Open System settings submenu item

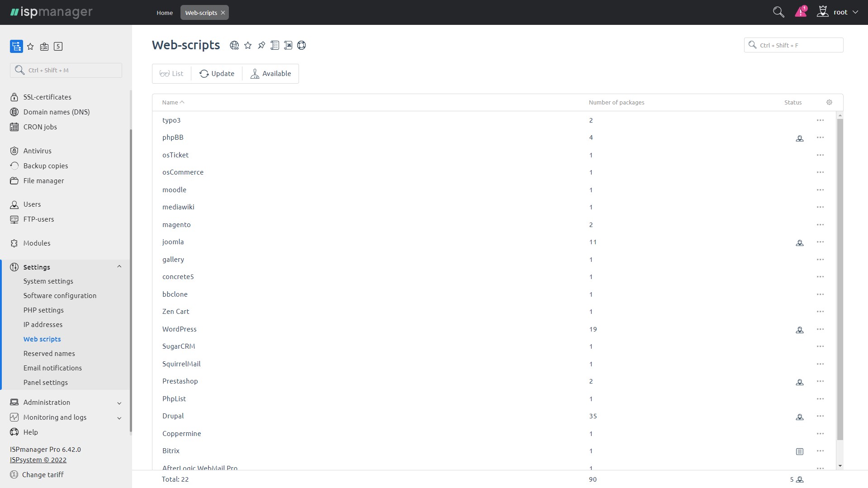(48, 281)
